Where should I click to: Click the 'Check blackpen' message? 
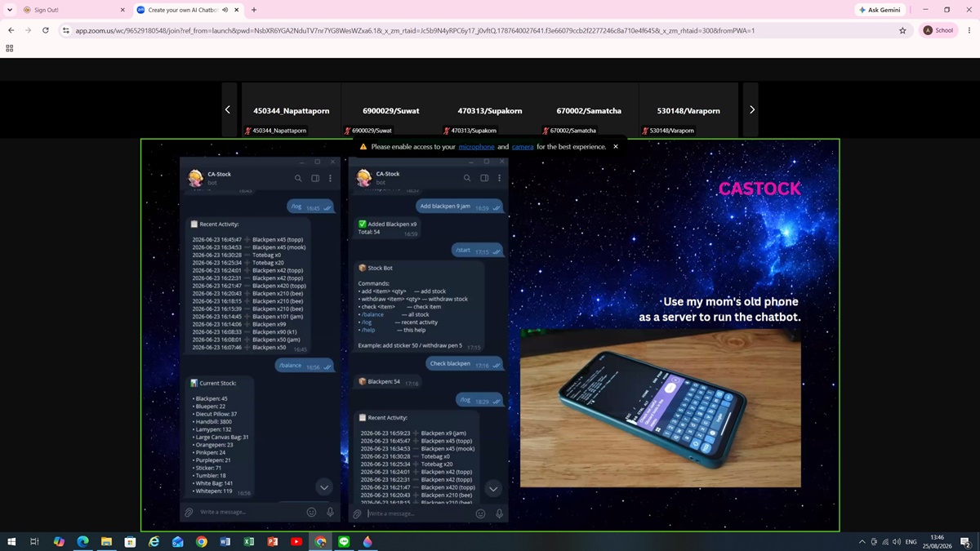pyautogui.click(x=465, y=363)
